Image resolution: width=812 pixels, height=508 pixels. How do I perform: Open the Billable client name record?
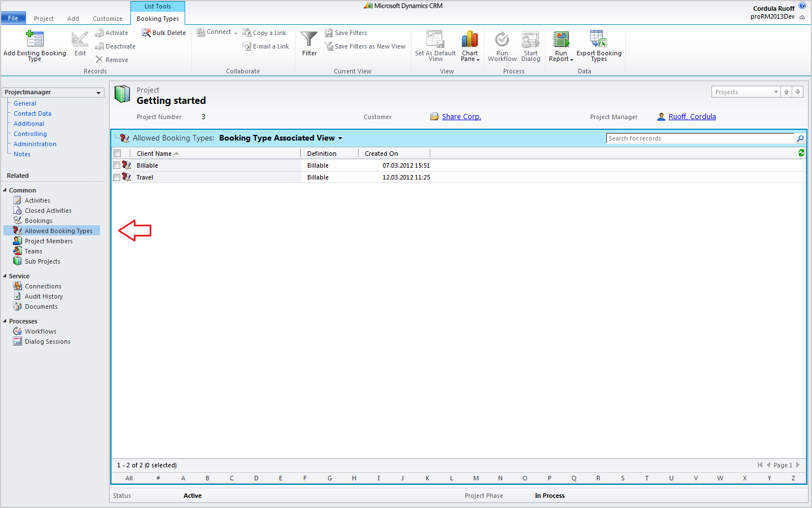(x=147, y=165)
